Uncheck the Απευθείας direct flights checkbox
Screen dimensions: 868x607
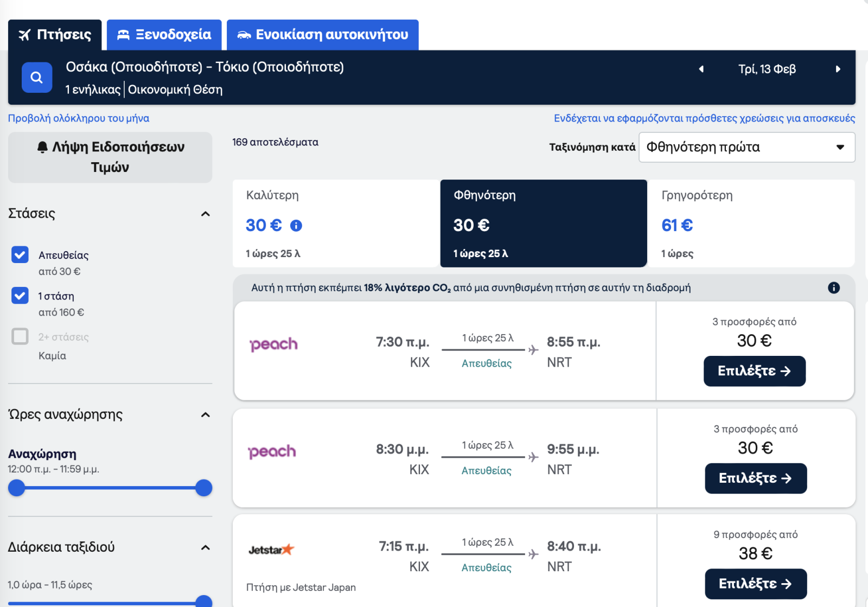tap(20, 254)
